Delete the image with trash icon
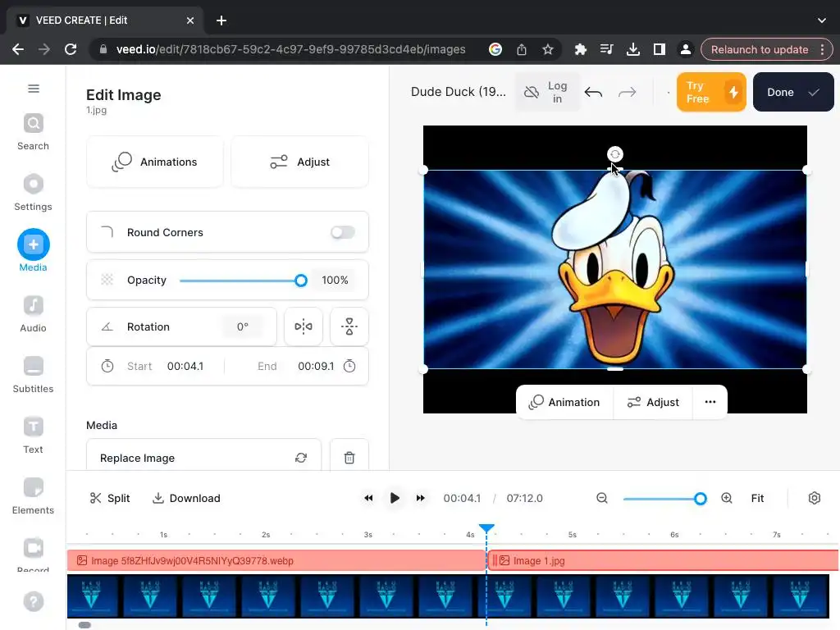The height and width of the screenshot is (630, 840). (349, 458)
